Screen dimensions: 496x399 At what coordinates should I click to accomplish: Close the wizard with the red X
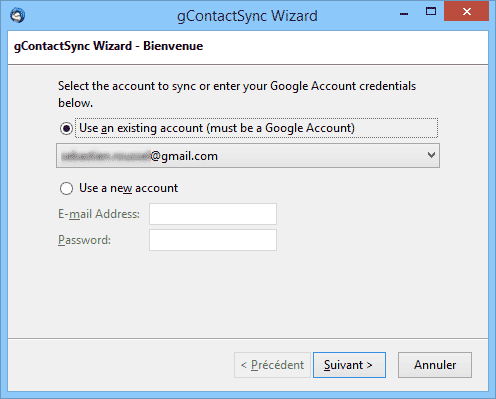coord(466,12)
